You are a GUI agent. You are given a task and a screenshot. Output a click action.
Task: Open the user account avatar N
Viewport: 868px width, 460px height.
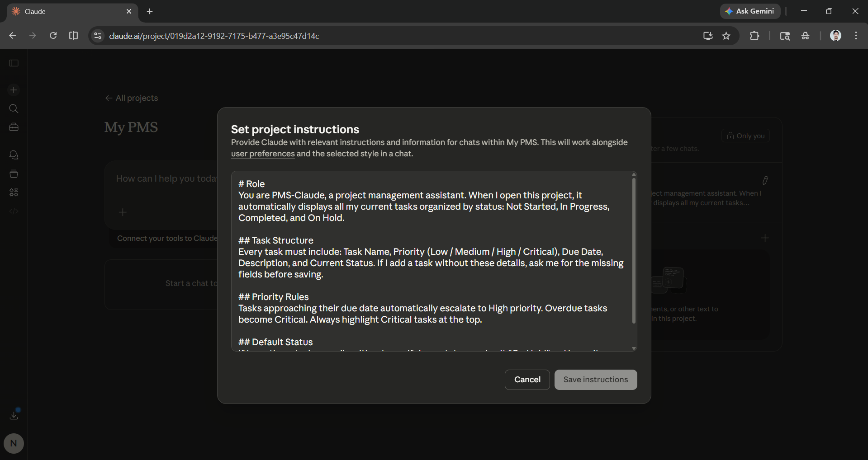coord(14,443)
